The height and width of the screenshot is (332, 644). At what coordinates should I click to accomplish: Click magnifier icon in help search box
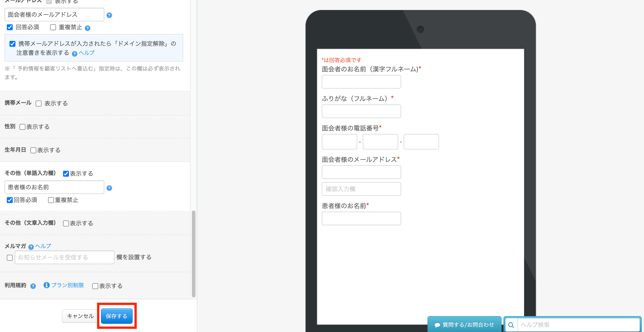click(x=511, y=325)
